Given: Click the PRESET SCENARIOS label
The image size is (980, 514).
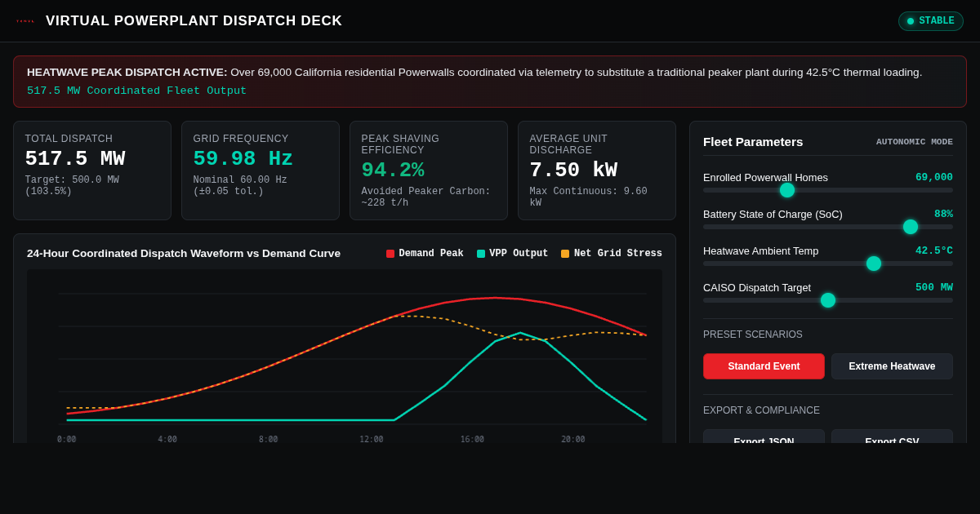Looking at the screenshot, I should [753, 335].
